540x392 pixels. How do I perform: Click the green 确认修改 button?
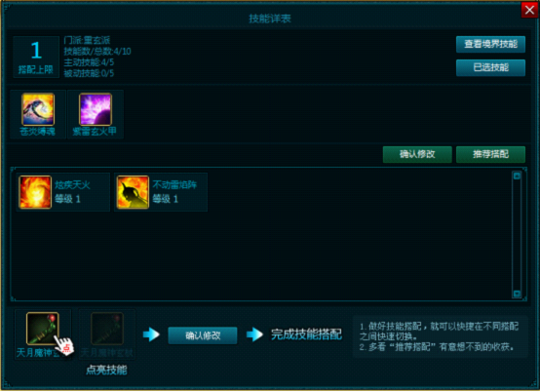click(x=417, y=154)
